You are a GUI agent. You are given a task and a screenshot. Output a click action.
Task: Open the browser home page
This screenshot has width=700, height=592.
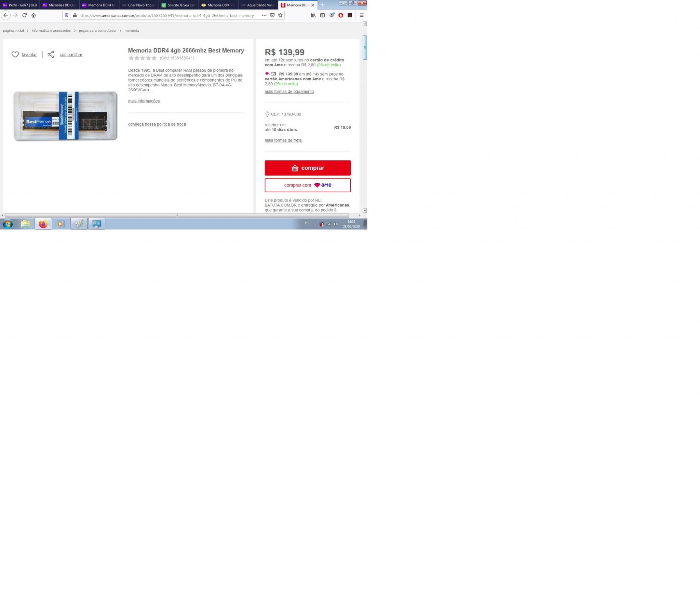[33, 15]
